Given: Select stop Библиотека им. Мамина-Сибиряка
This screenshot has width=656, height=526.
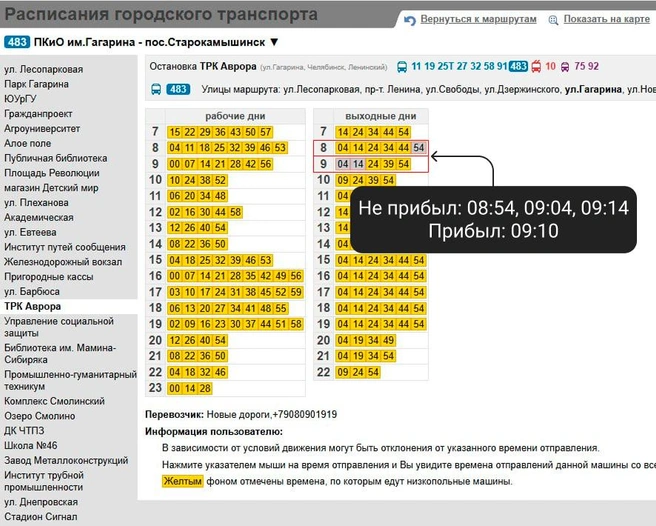Looking at the screenshot, I should click(x=60, y=354).
